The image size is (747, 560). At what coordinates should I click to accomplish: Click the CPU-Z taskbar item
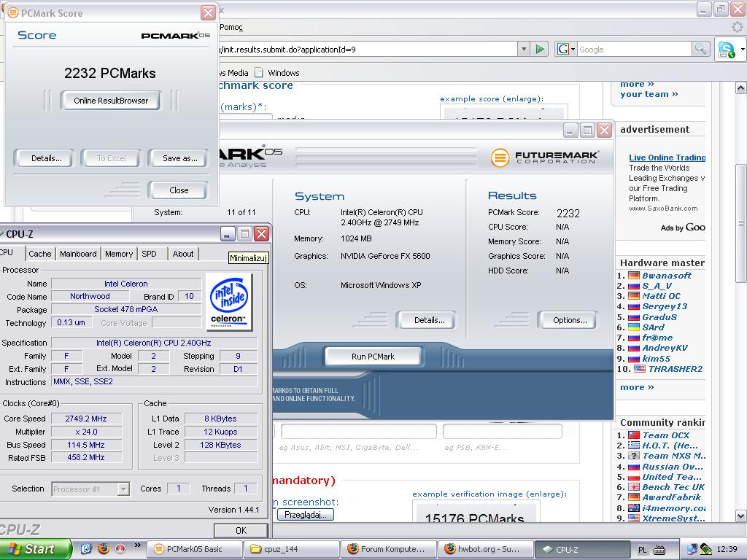click(x=582, y=549)
